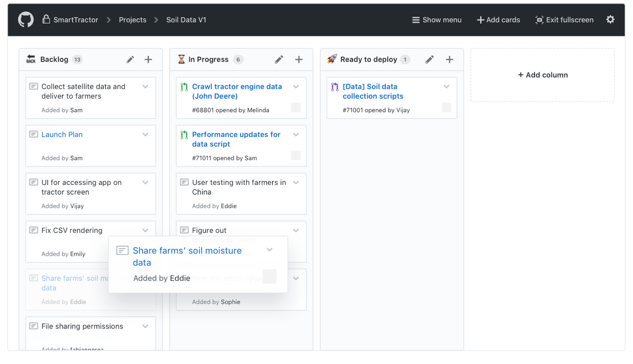Open the Projects breadcrumb
This screenshot has width=633, height=364.
pos(133,19)
